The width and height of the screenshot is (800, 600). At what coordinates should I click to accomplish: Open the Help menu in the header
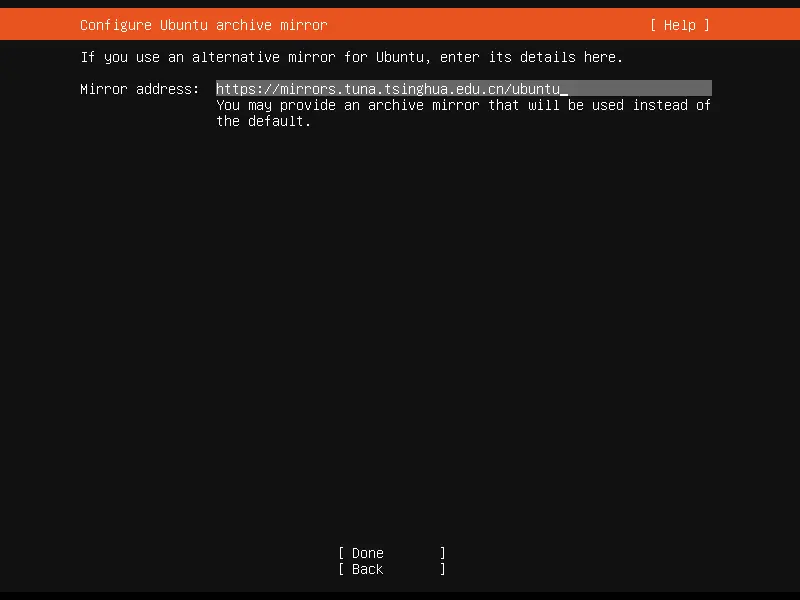point(679,25)
